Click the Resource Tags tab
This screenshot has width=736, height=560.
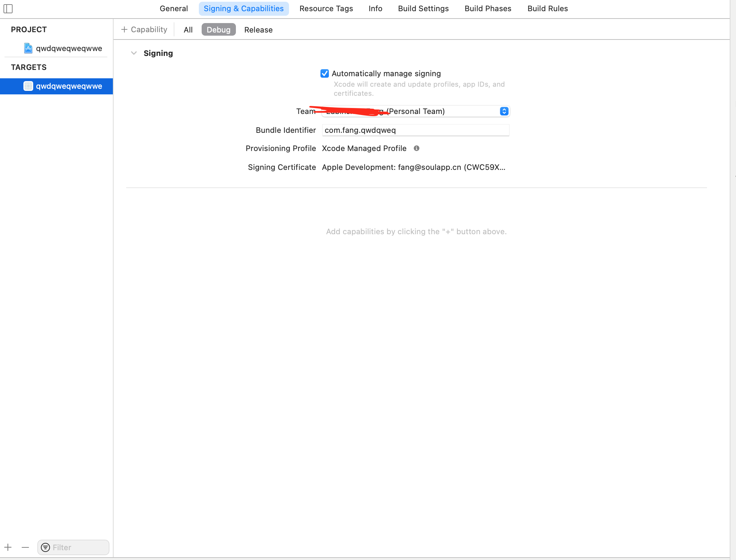326,8
